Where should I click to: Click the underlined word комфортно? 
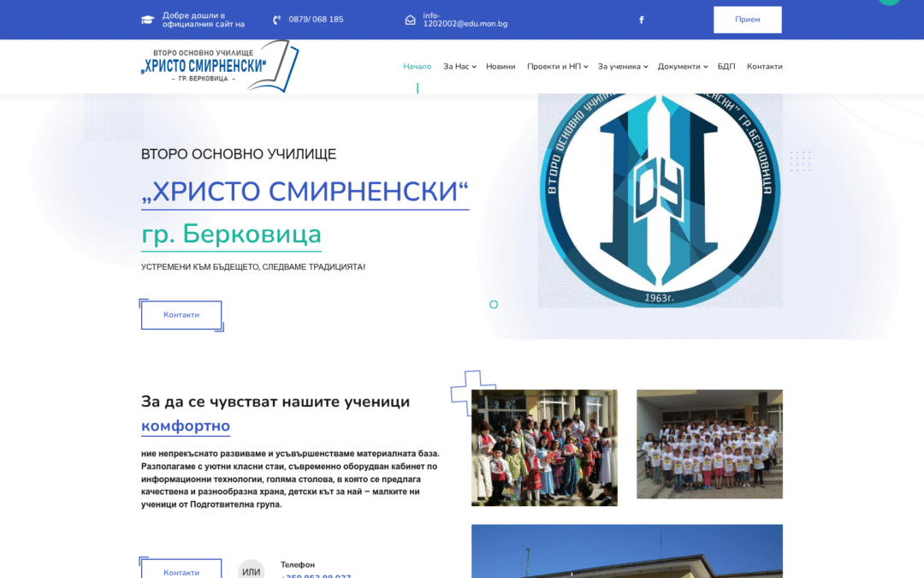tap(186, 426)
